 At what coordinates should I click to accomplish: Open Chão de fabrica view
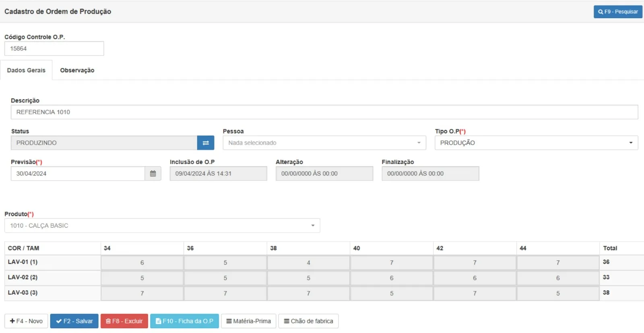pos(308,321)
